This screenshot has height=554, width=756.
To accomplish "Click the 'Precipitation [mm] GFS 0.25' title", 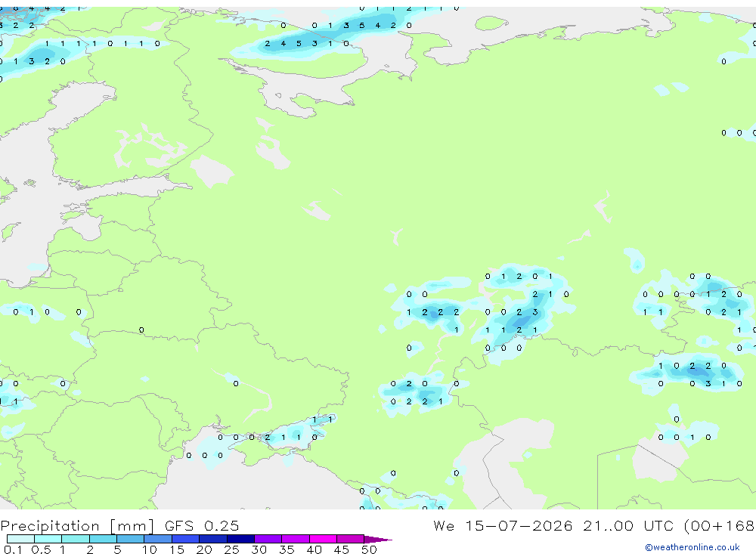I will [119, 525].
